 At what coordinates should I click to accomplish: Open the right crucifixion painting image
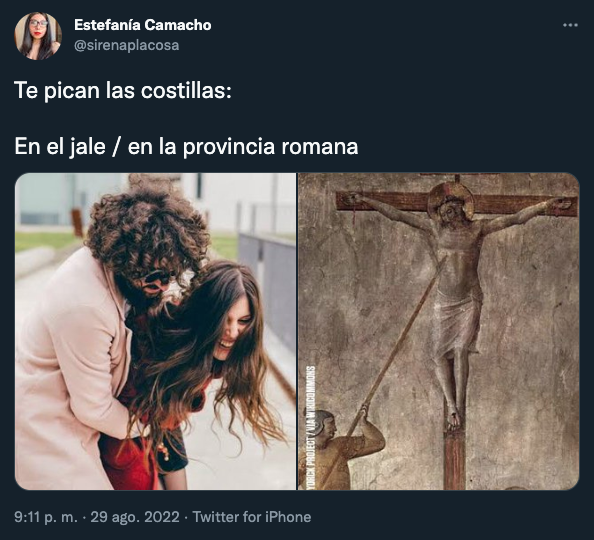[x=439, y=331]
